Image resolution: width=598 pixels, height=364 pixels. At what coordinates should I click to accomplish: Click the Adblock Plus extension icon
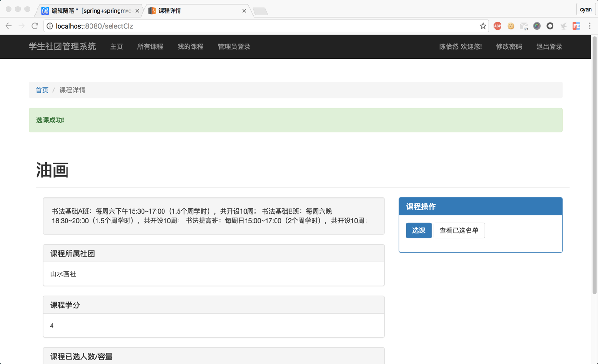click(x=497, y=26)
